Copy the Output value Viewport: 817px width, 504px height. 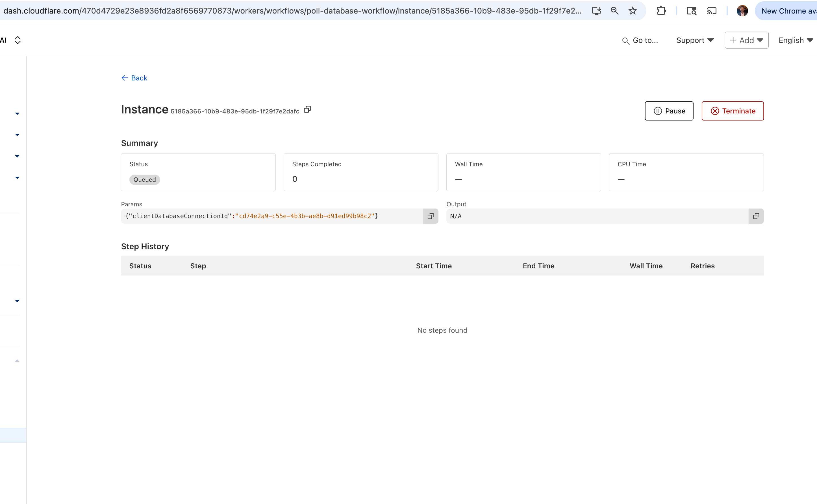click(756, 216)
